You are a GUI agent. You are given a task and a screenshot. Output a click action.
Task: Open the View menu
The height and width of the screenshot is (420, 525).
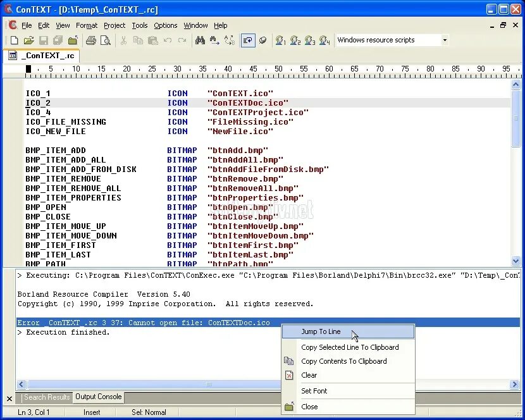63,25
